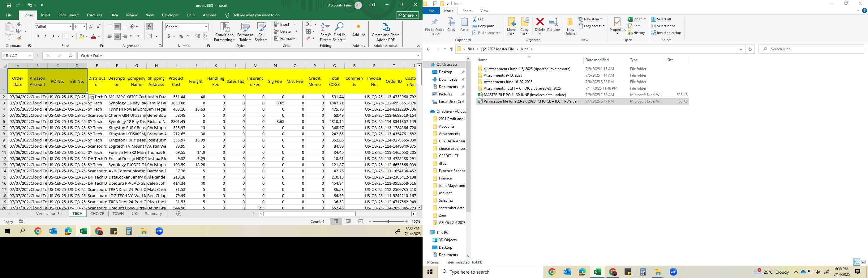Expand the Excel formula bar
Screen dimensions: 868x278
point(418,56)
